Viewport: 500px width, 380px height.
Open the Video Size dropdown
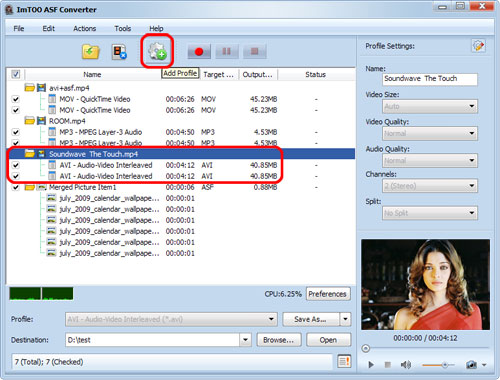tap(430, 106)
